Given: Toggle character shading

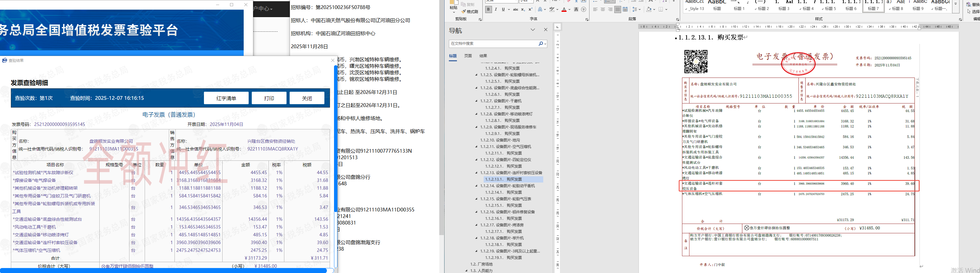Looking at the screenshot, I should (x=576, y=10).
